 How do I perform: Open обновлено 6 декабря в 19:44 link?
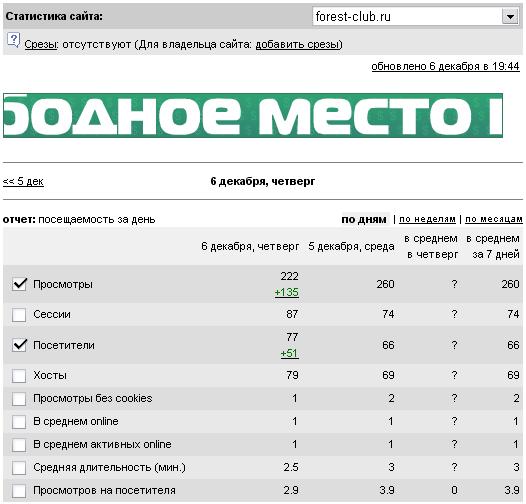[445, 66]
